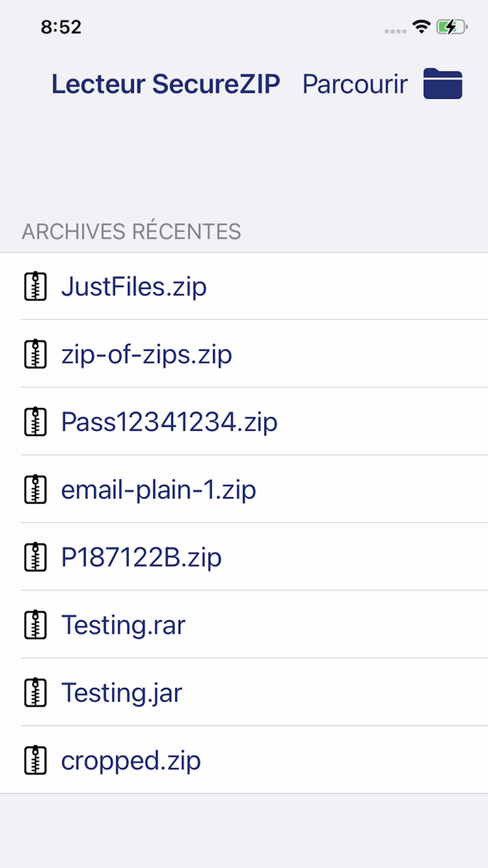Click the archive icon beside Testing.rar
The image size is (488, 868).
click(34, 624)
